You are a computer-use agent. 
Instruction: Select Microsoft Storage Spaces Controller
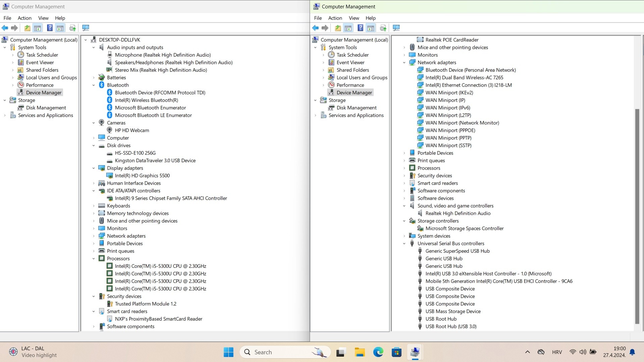click(464, 229)
